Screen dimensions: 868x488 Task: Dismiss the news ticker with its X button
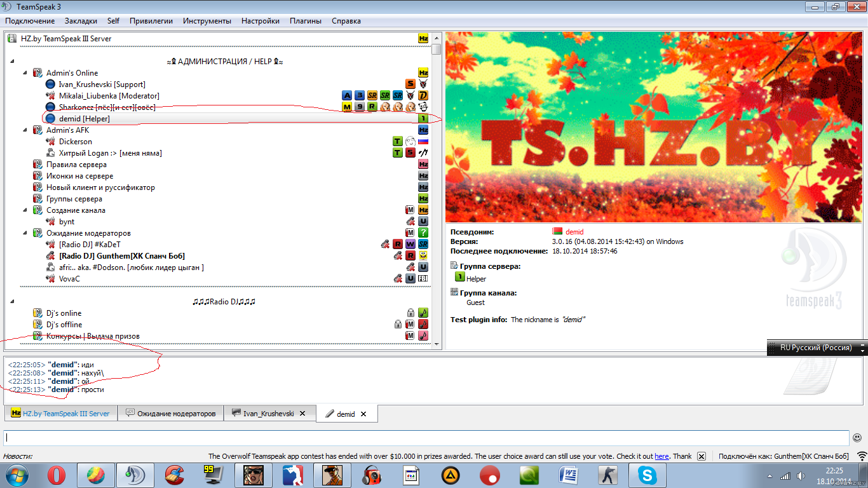pos(702,456)
